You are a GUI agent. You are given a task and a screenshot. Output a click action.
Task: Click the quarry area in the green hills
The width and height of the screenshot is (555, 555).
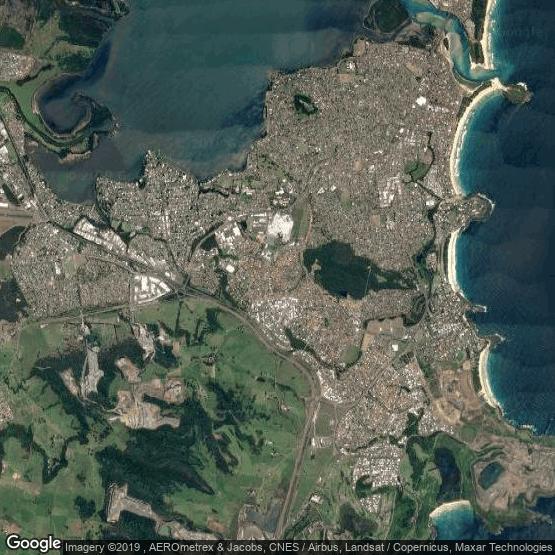[x=149, y=404]
